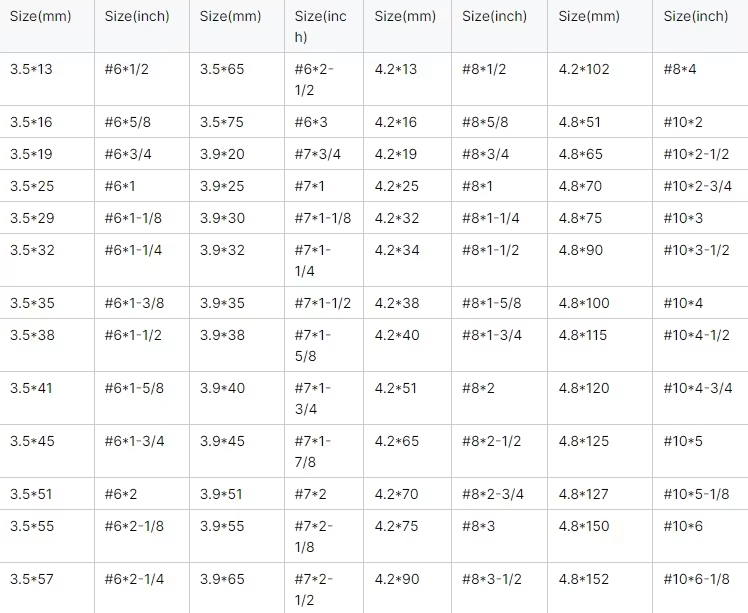Screen dimensions: 748x613
Task: Click the #8*1-1/4 cell
Action: (x=491, y=218)
